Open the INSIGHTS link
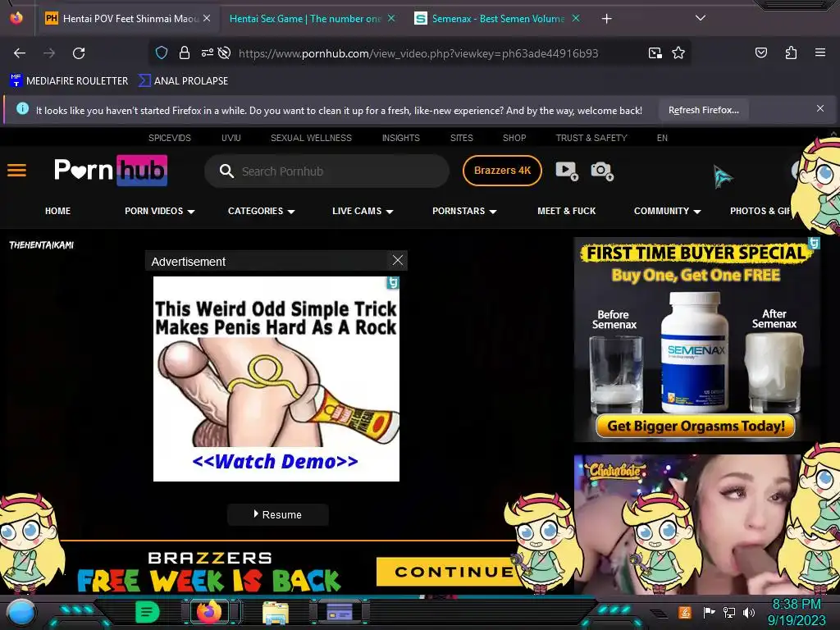 pyautogui.click(x=400, y=138)
